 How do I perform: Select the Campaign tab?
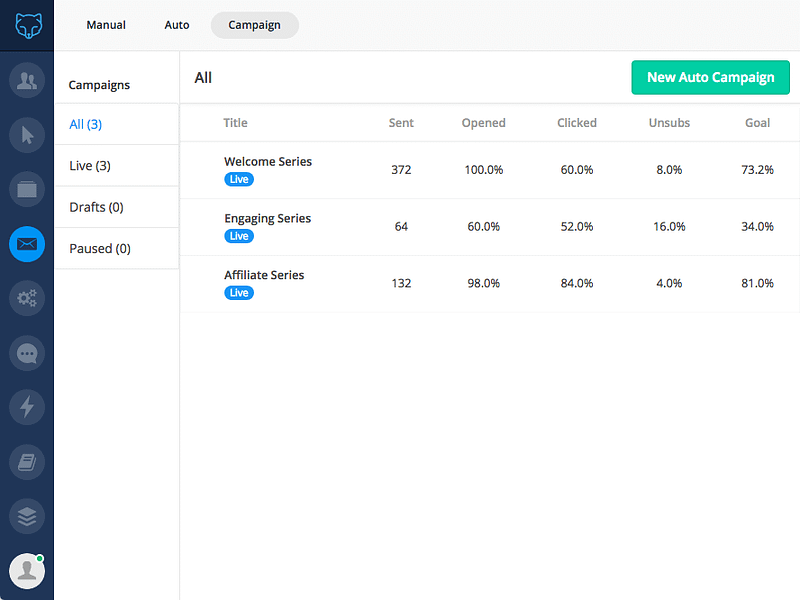pos(255,25)
